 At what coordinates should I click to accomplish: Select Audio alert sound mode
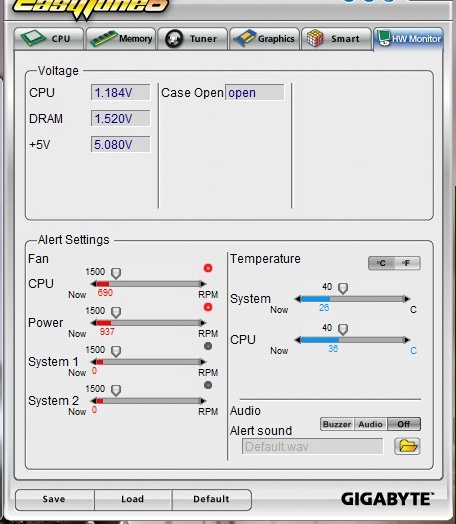tap(370, 424)
